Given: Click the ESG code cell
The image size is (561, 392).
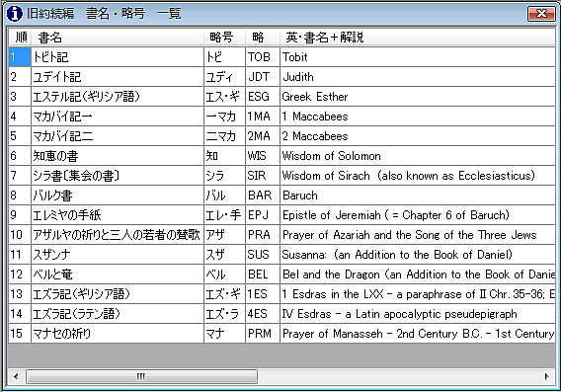Looking at the screenshot, I should point(263,97).
